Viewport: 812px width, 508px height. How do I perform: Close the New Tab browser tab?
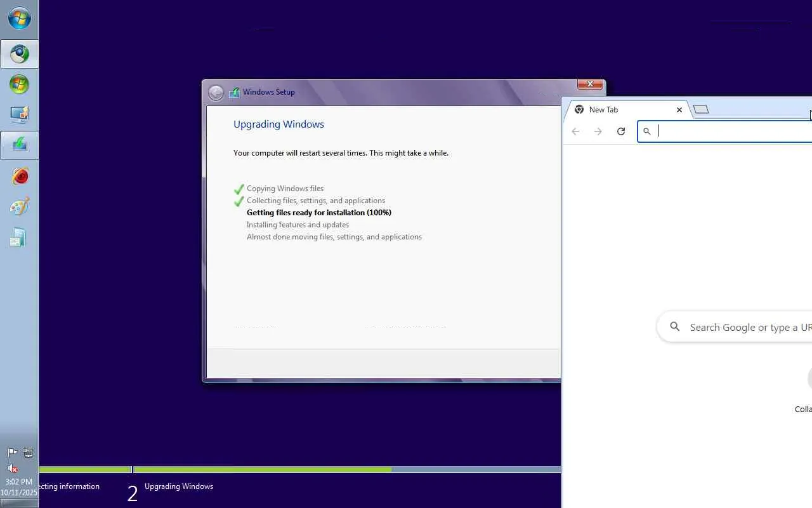tap(679, 110)
